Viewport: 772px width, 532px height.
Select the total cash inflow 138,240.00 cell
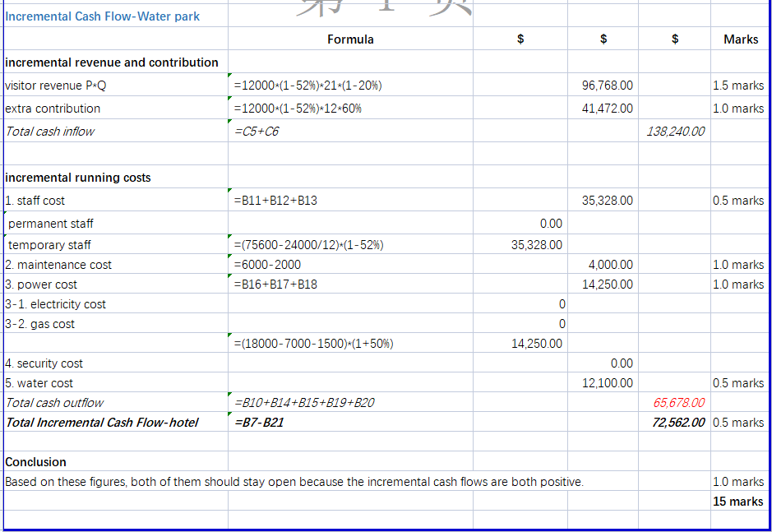(x=675, y=132)
